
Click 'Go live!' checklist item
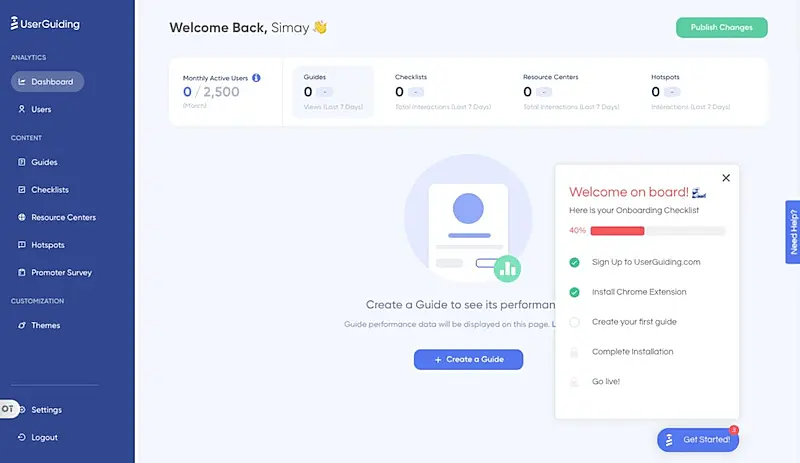[606, 381]
